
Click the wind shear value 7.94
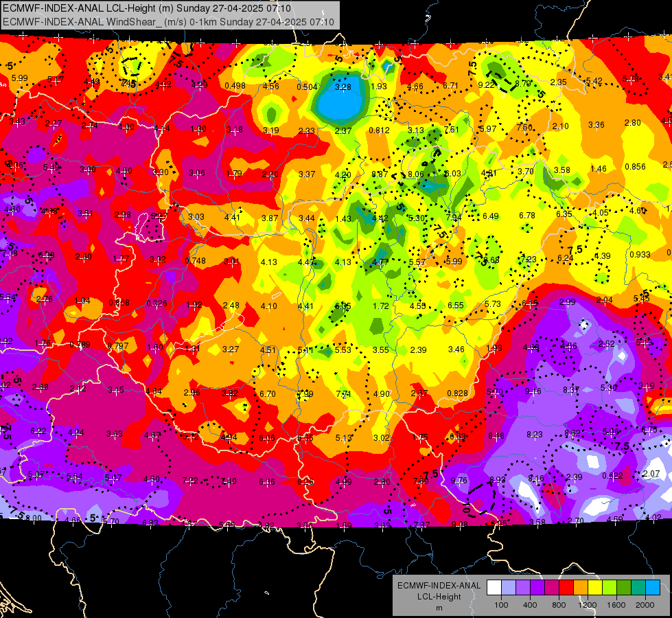[x=454, y=217]
